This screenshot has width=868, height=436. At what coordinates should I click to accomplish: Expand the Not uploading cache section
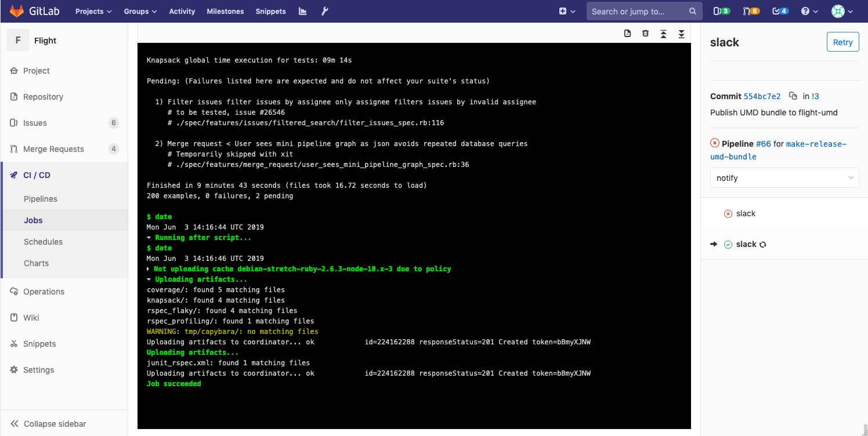pyautogui.click(x=149, y=269)
